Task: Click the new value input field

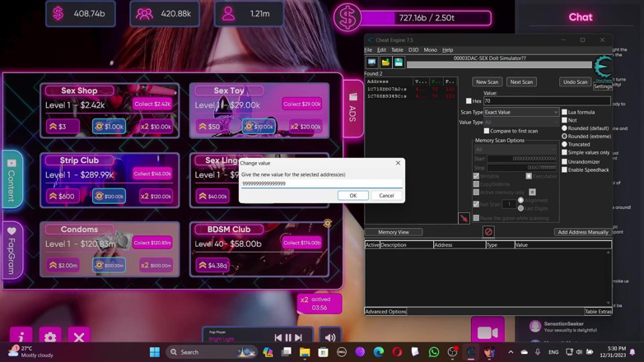Action: [x=321, y=183]
